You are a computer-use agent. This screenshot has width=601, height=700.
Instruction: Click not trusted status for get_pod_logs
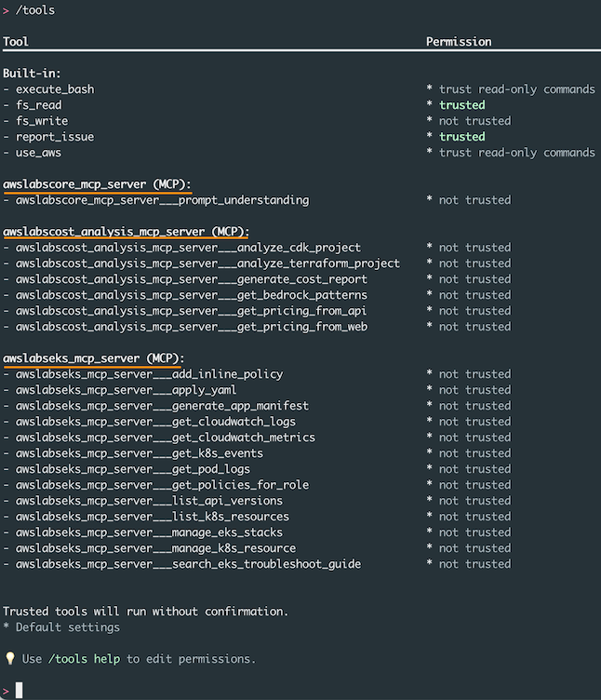tap(474, 469)
